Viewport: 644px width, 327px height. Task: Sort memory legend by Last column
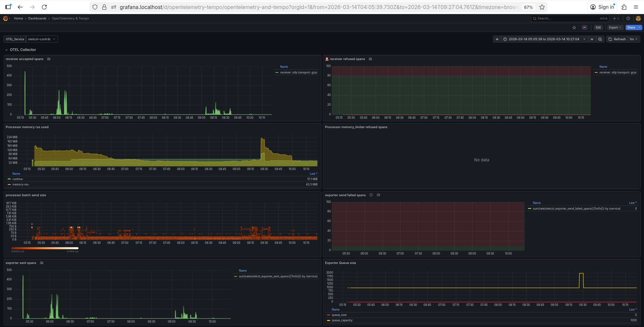[x=313, y=174]
